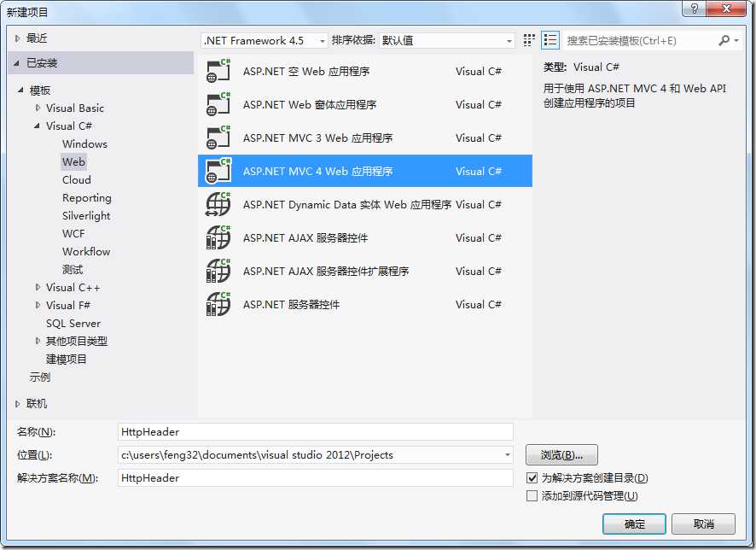Select the Reporting category
This screenshot has height=550, width=756.
(x=87, y=198)
